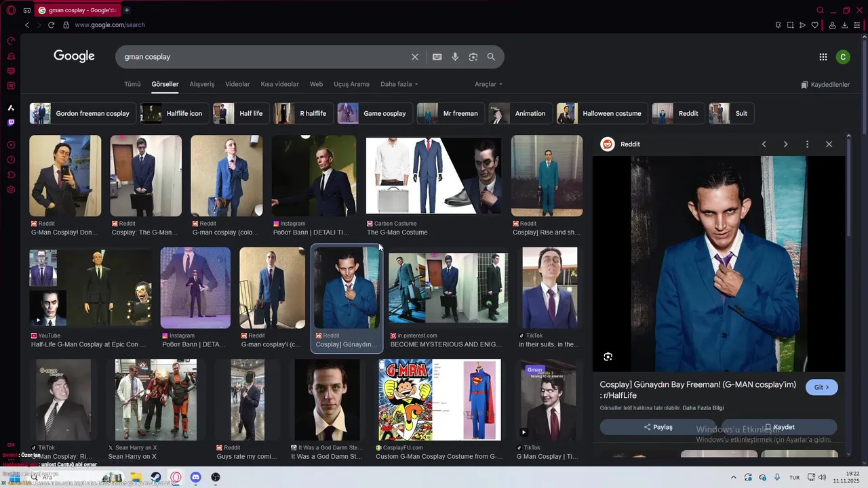The width and height of the screenshot is (868, 488).
Task: Open Discord from the taskbar
Action: (x=195, y=477)
